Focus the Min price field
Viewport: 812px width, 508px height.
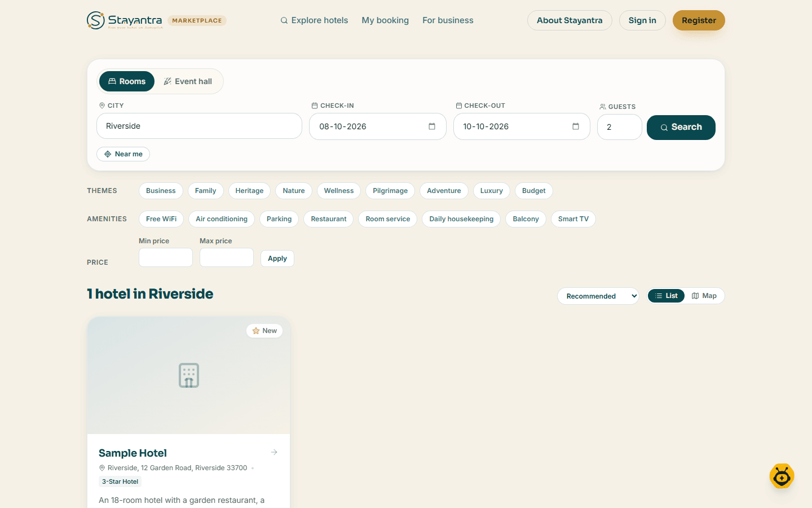[x=166, y=257]
